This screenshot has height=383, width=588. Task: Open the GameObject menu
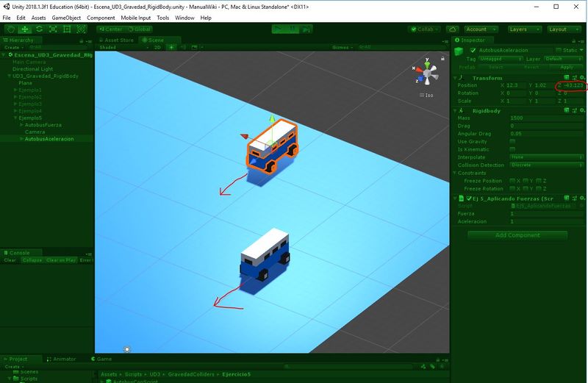pos(66,18)
